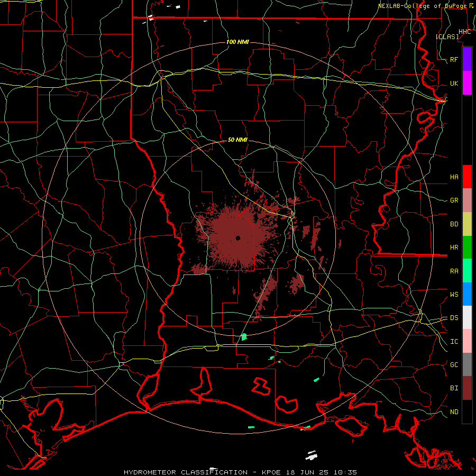Click the "HR" legend label

coord(454,248)
